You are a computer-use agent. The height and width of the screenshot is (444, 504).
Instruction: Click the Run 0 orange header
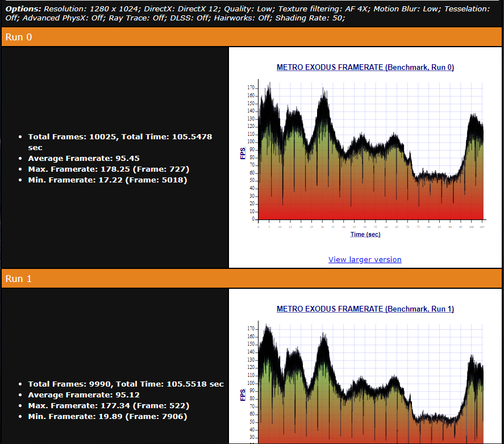tap(251, 37)
